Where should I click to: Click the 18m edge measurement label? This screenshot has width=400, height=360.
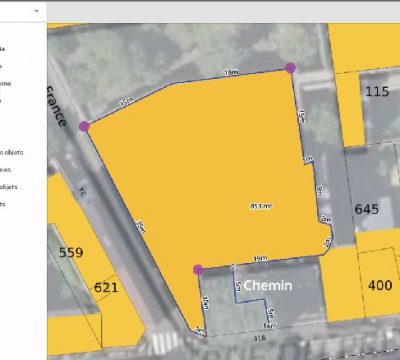click(231, 72)
